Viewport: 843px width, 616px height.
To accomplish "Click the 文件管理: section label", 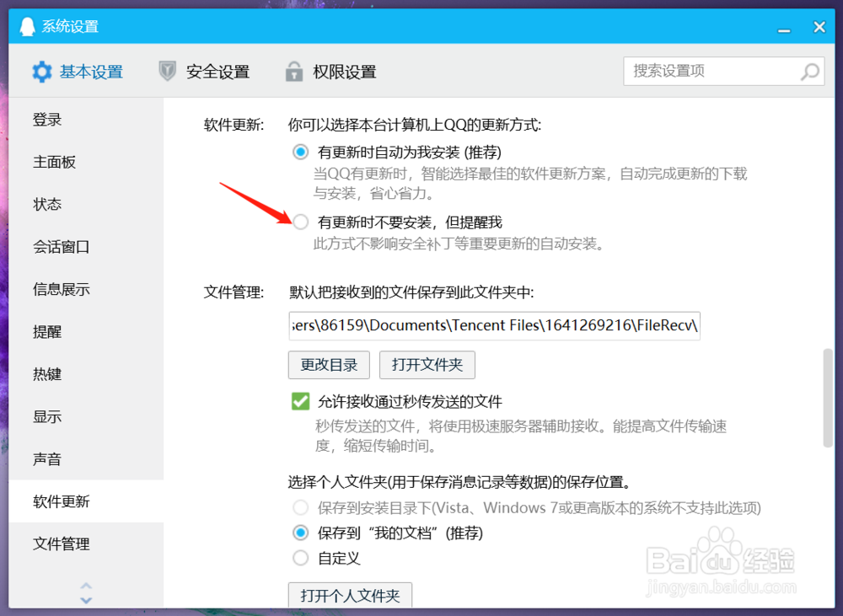I will pyautogui.click(x=234, y=292).
